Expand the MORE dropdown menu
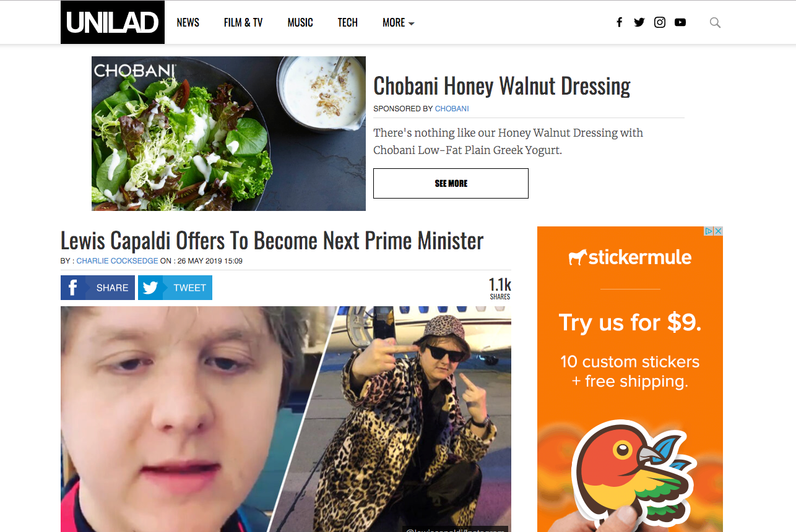Image resolution: width=796 pixels, height=532 pixels. point(398,22)
